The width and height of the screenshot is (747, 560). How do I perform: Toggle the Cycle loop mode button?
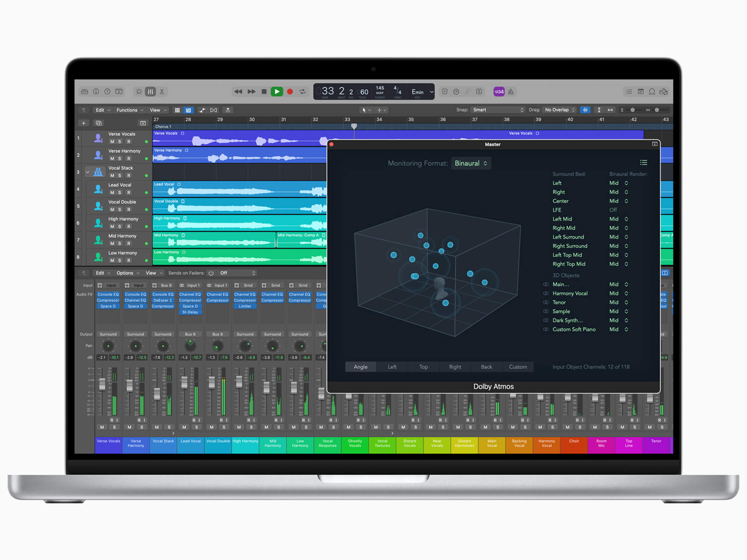pyautogui.click(x=303, y=91)
